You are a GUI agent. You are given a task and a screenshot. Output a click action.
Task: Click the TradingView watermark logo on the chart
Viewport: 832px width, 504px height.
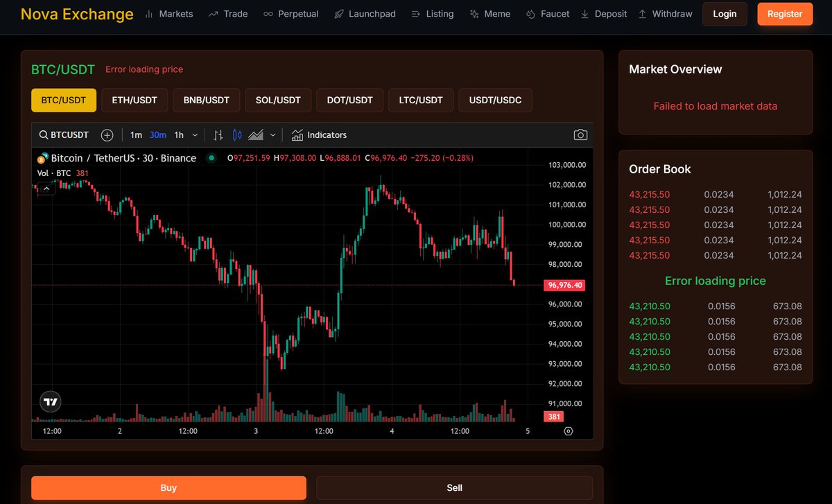pos(50,401)
